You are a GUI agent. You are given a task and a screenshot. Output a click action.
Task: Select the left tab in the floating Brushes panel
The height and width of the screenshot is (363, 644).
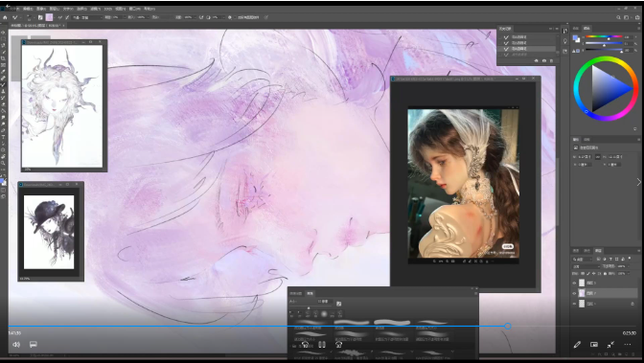click(296, 293)
